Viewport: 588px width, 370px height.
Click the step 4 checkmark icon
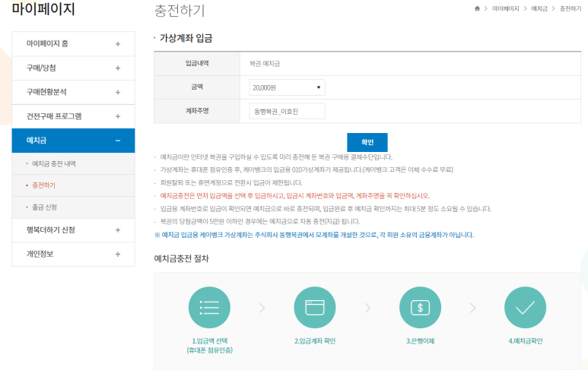click(525, 308)
